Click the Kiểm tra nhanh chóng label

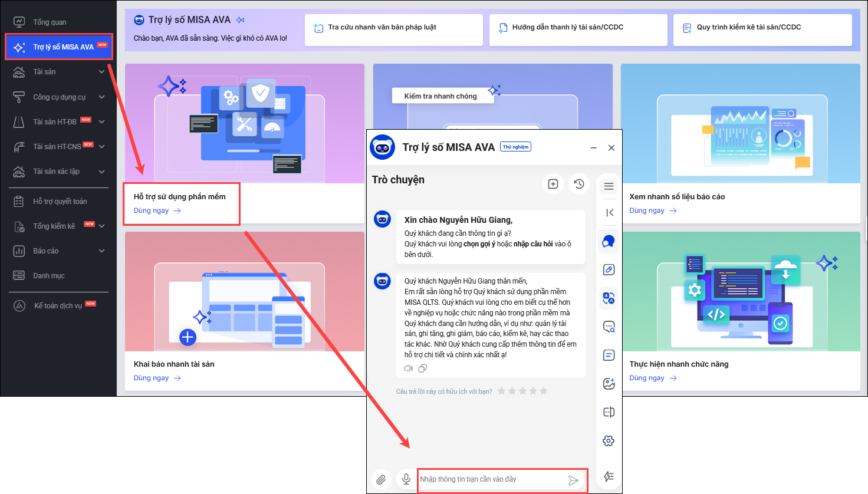pyautogui.click(x=440, y=96)
